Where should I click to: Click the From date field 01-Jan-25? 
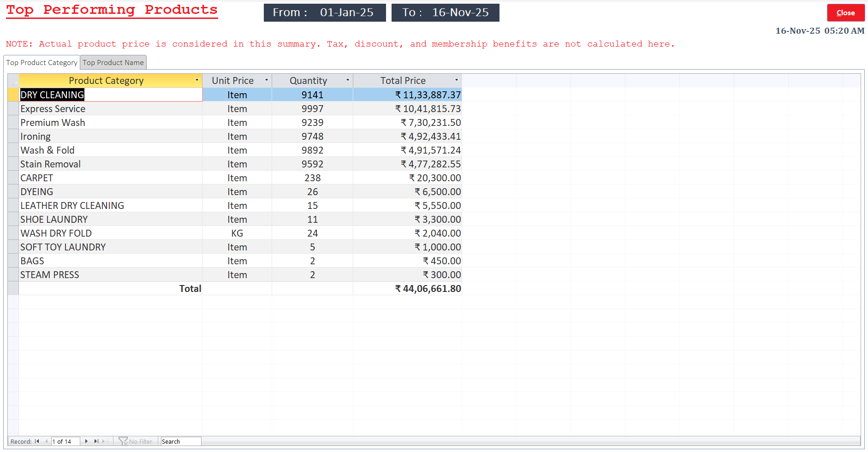[347, 12]
